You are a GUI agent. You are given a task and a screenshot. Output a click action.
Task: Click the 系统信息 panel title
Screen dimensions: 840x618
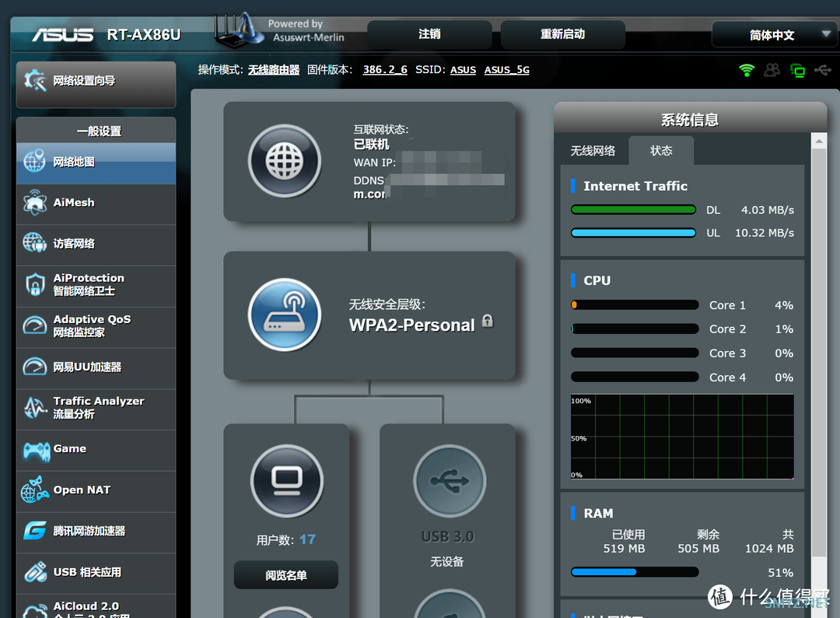[x=690, y=120]
